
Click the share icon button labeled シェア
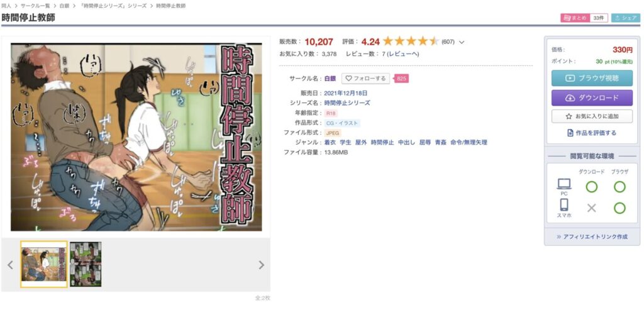[626, 18]
